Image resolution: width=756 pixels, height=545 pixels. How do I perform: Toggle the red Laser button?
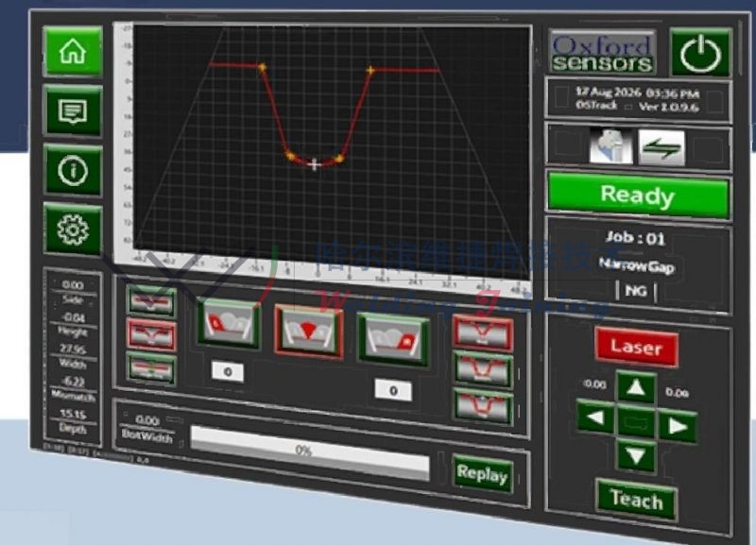[x=636, y=347]
